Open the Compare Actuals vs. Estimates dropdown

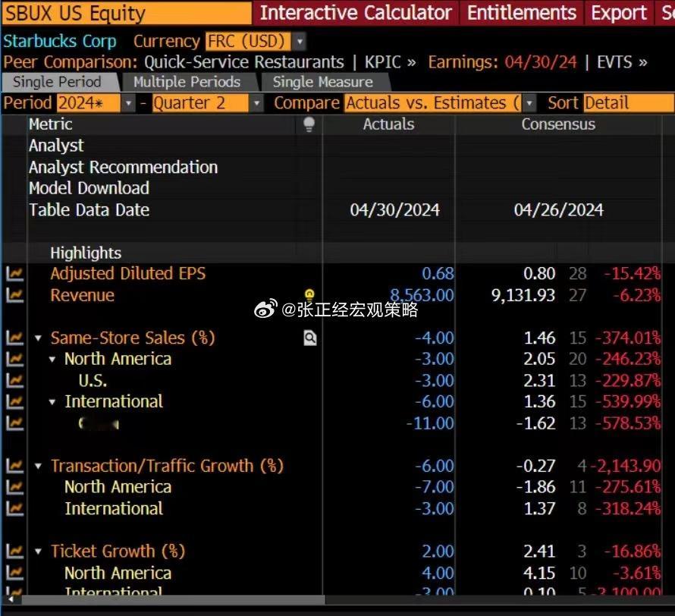pos(529,103)
